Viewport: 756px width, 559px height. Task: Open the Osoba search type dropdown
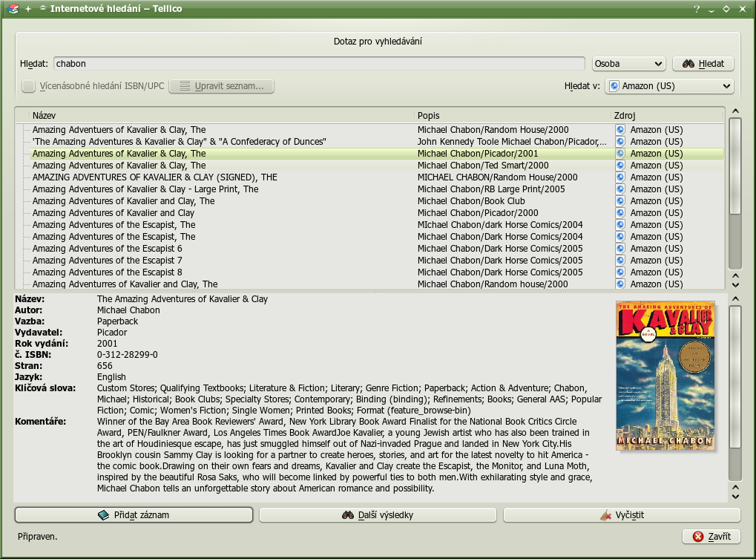(x=628, y=64)
